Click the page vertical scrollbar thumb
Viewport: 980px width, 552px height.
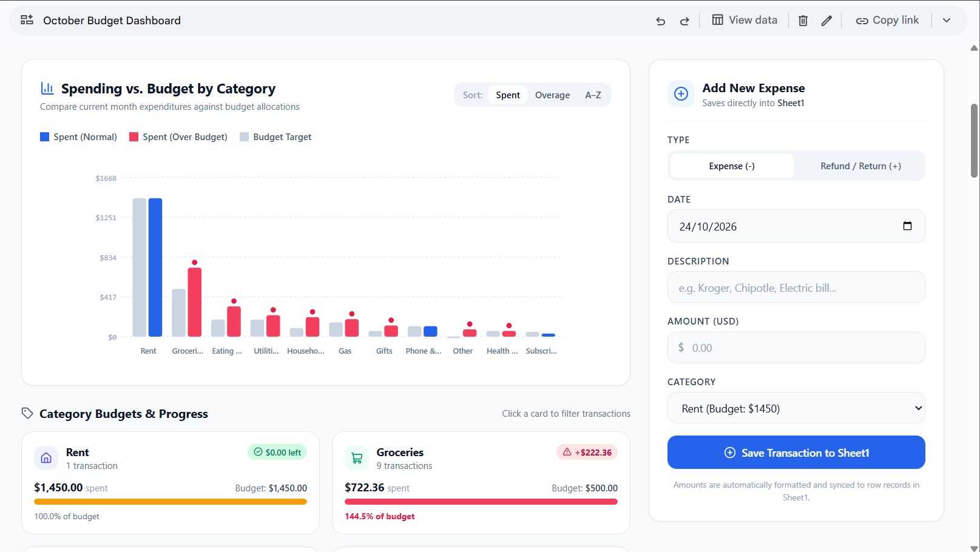[x=974, y=141]
